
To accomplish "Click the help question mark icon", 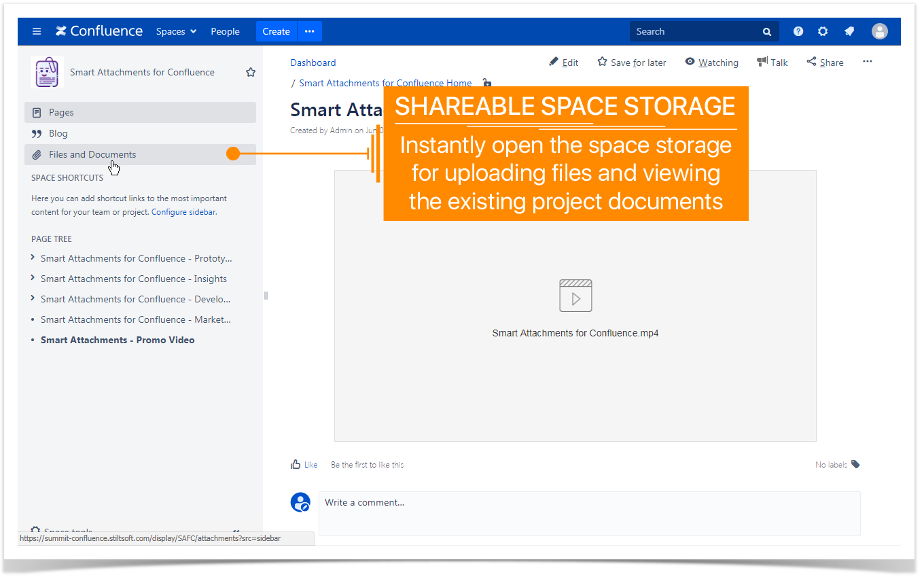I will click(x=798, y=31).
